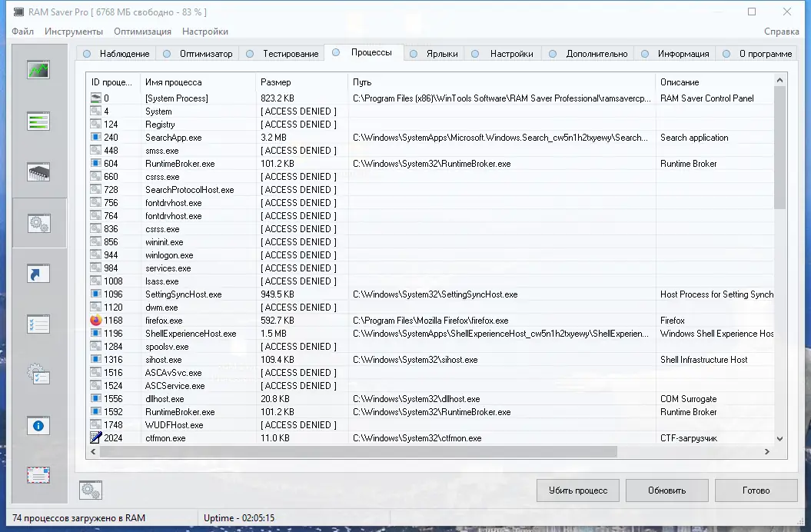811x532 pixels.
Task: Click the scroll right arrow of process list
Action: (x=767, y=451)
